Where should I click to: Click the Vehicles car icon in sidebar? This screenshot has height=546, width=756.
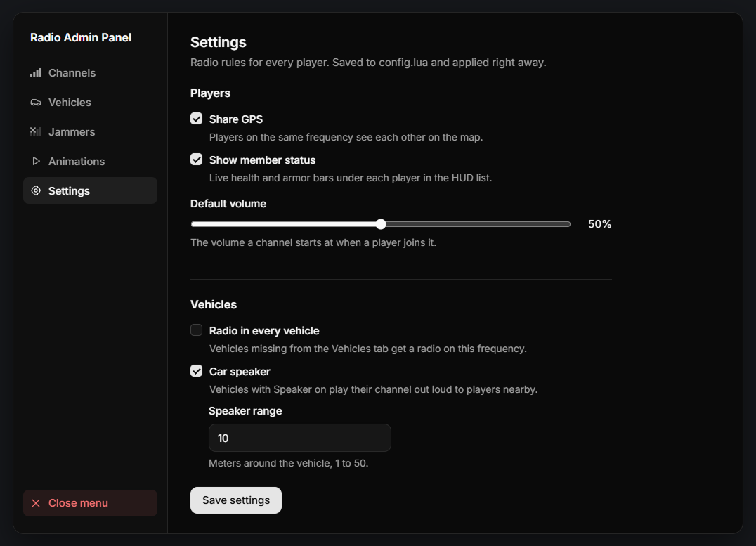36,103
